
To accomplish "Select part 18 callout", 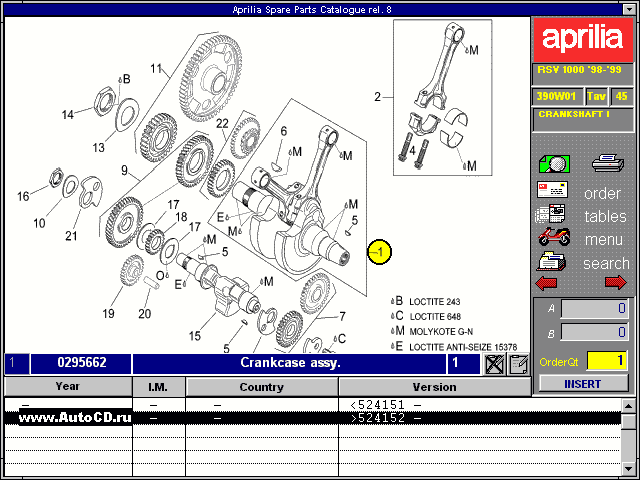I will (180, 216).
